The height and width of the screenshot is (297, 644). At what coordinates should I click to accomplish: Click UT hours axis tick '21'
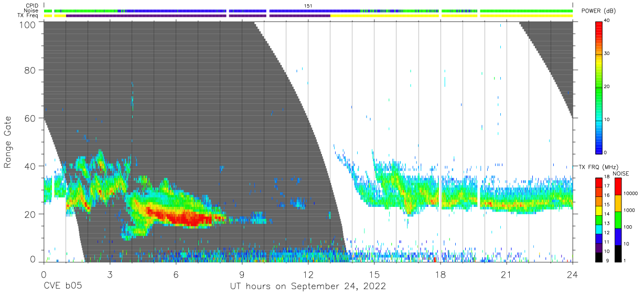pos(506,274)
